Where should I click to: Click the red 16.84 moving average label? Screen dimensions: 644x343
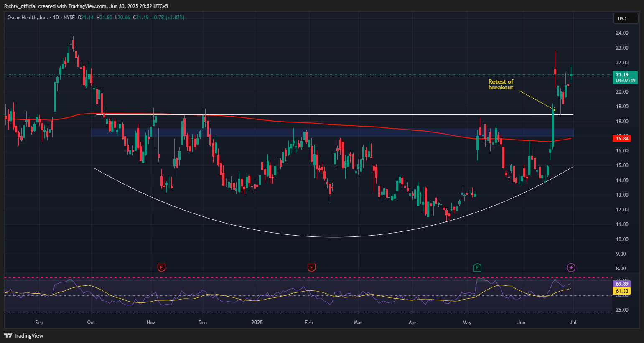(622, 138)
